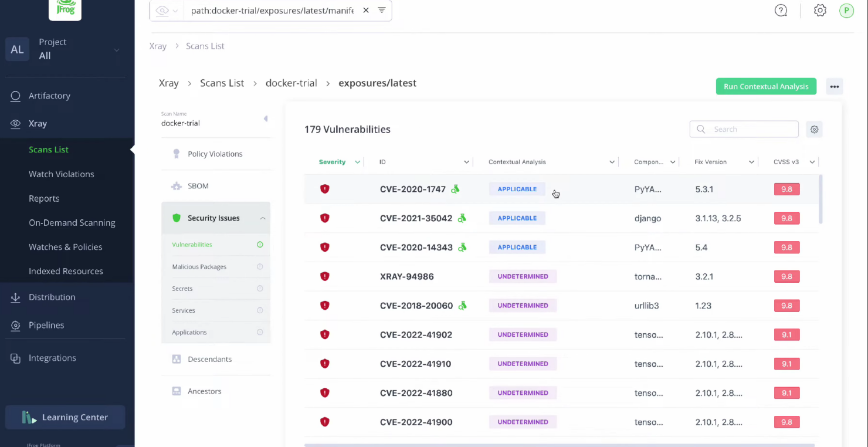This screenshot has height=447, width=868.
Task: Click Scans List in larger breadcrumb
Action: pyautogui.click(x=222, y=83)
